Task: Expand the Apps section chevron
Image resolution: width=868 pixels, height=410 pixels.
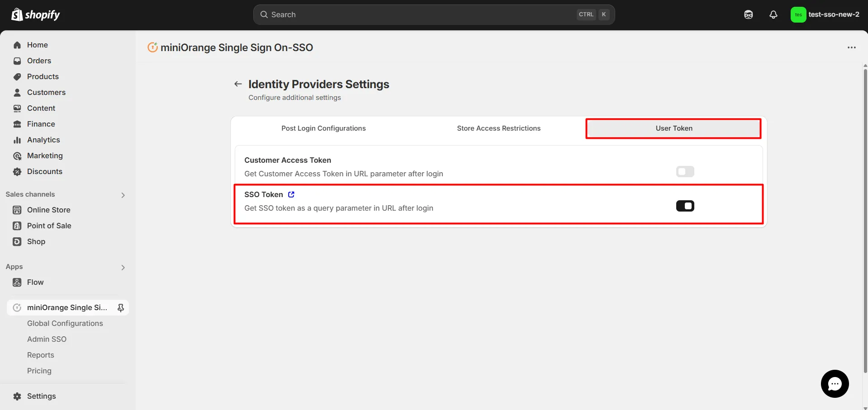Action: [123, 267]
